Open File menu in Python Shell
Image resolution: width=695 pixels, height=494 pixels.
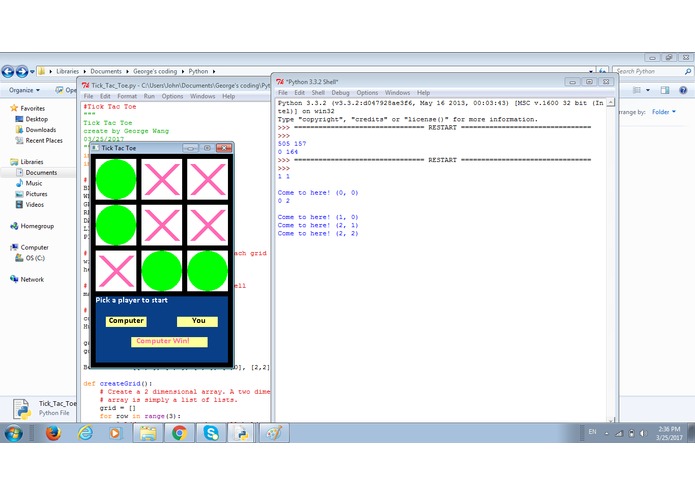(283, 93)
